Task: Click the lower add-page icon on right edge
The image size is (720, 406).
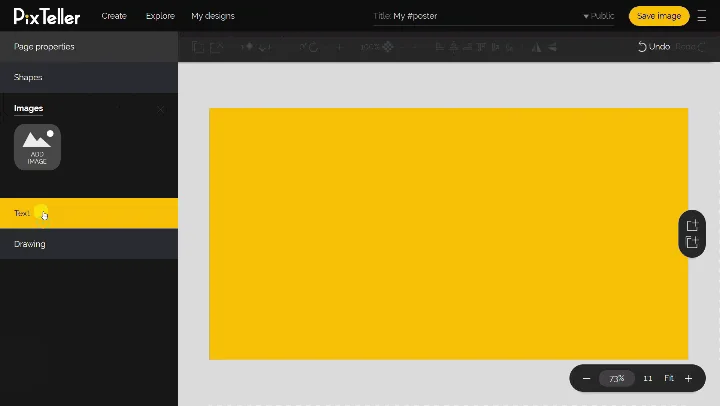Action: coord(692,243)
